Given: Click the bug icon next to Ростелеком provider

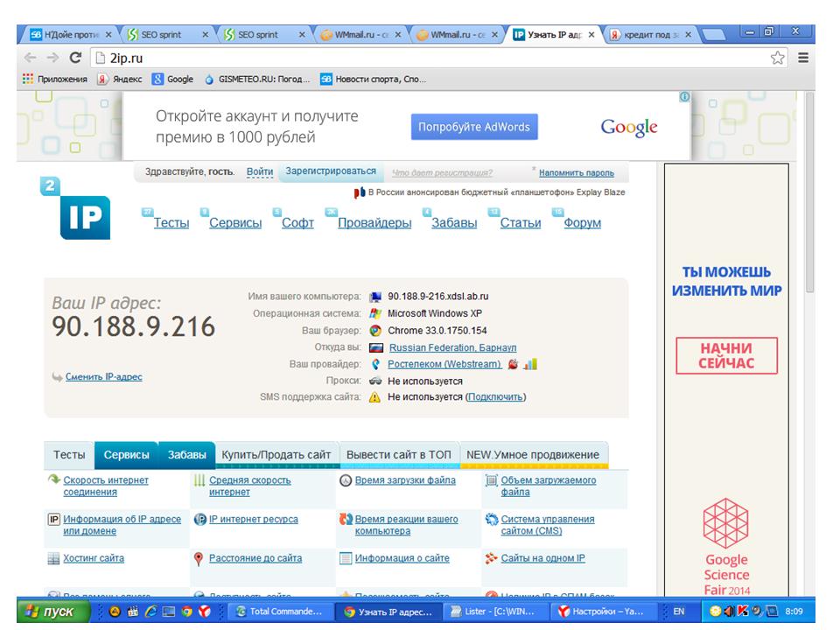Looking at the screenshot, I should [513, 364].
